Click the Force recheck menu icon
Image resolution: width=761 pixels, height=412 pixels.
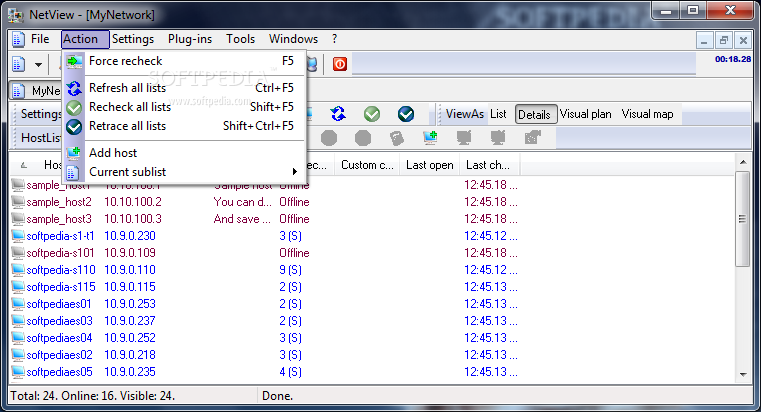click(74, 61)
